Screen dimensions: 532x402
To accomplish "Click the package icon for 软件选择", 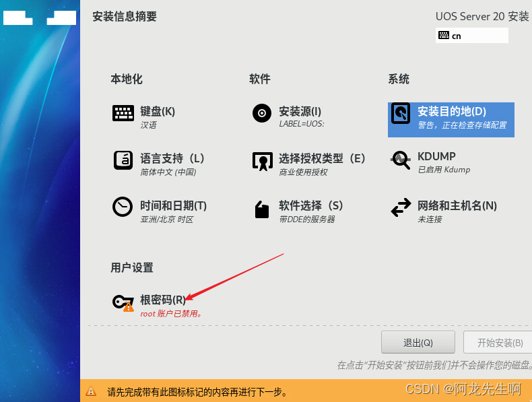I will click(261, 209).
